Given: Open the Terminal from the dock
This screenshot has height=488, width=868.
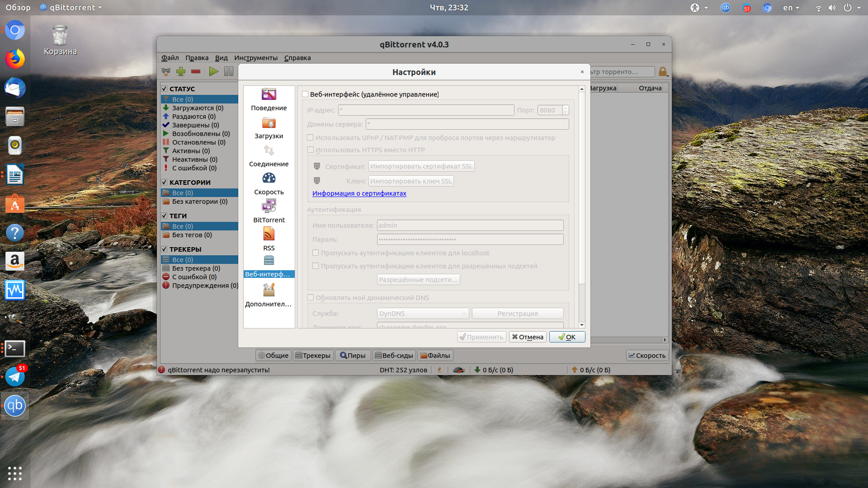Looking at the screenshot, I should click(x=15, y=348).
